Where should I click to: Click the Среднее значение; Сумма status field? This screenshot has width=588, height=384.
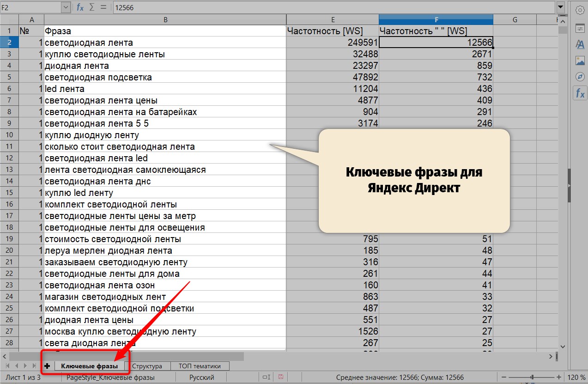(x=400, y=378)
